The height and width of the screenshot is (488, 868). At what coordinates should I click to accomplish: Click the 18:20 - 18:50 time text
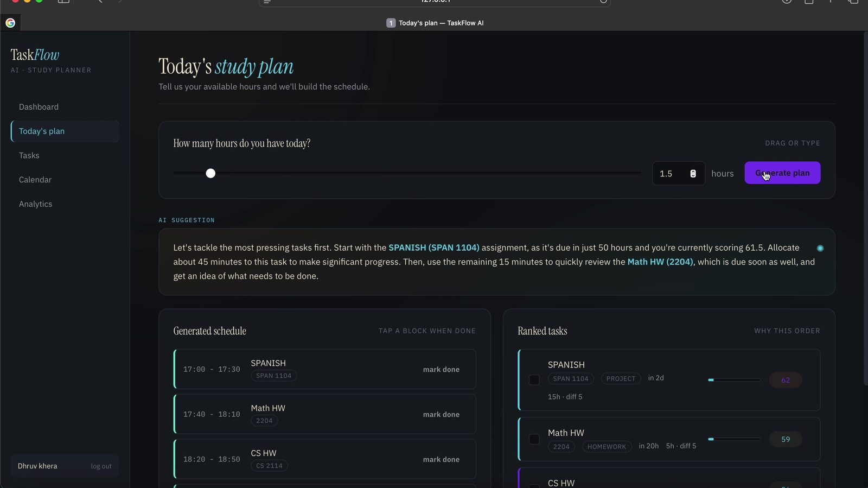point(212,459)
